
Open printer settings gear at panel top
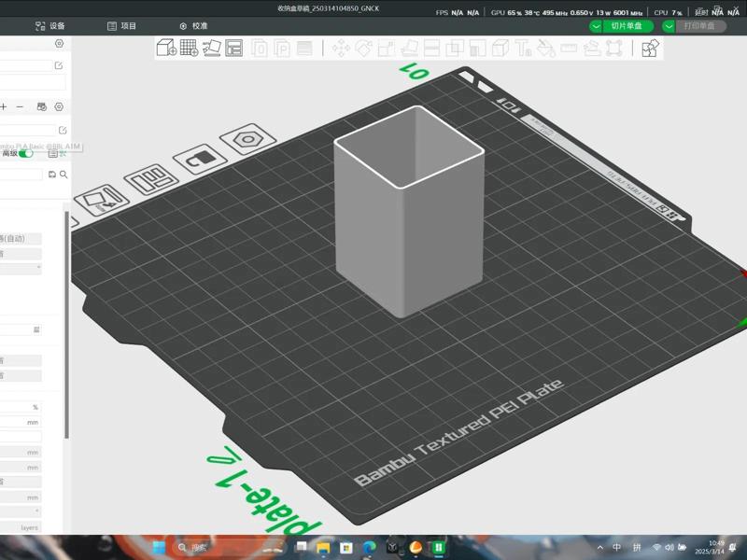tap(59, 44)
